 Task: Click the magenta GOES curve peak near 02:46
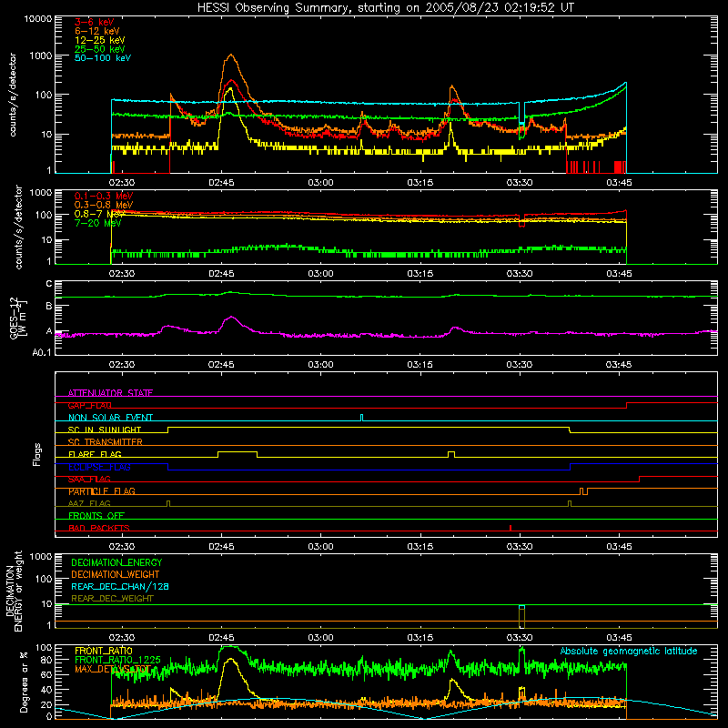[x=231, y=318]
